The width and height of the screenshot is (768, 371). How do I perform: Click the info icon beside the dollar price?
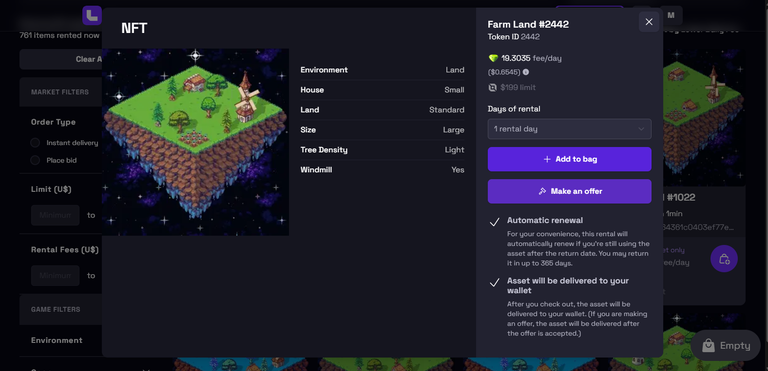click(526, 72)
